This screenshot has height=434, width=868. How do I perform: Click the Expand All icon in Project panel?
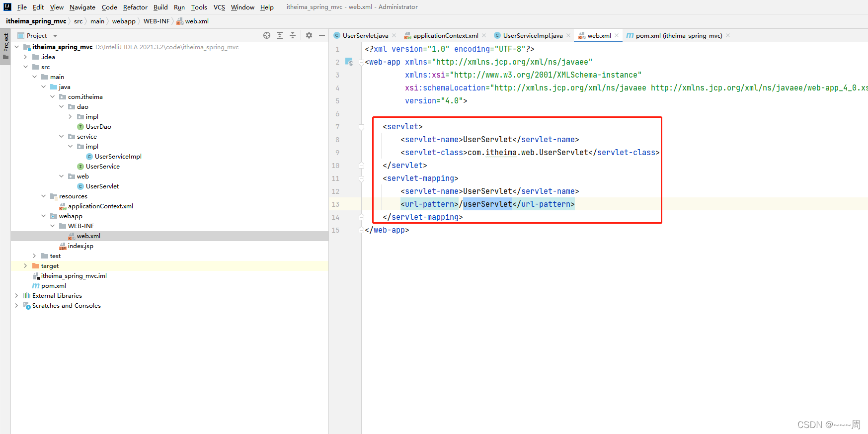point(280,35)
